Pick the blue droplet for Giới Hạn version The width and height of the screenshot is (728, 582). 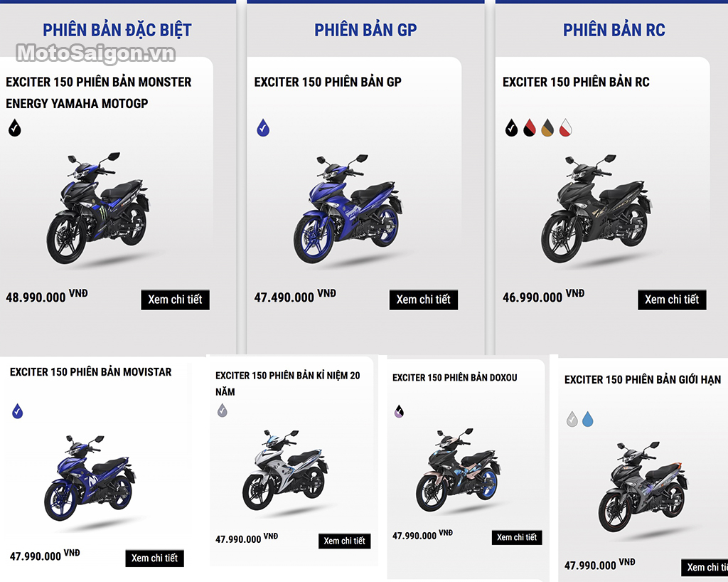(x=587, y=419)
